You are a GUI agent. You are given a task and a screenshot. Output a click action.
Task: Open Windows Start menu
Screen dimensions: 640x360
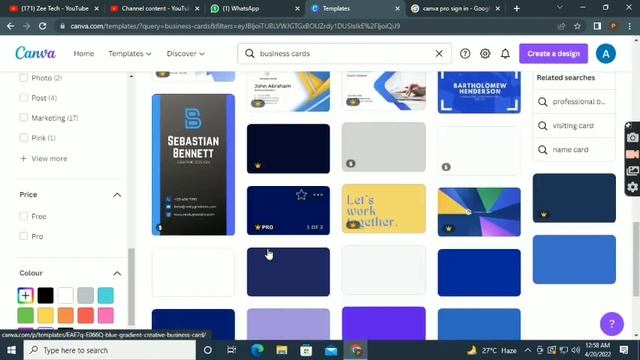click(11, 350)
